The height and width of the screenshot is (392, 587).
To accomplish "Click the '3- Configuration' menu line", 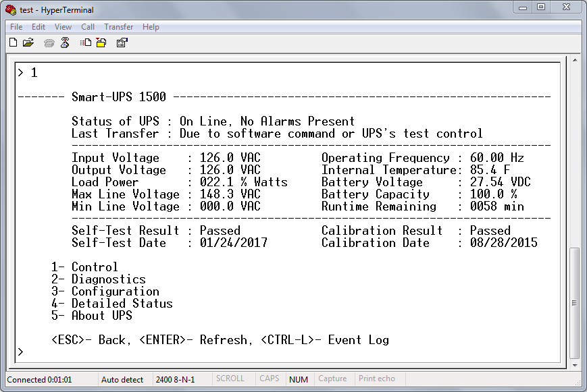I will pos(105,291).
